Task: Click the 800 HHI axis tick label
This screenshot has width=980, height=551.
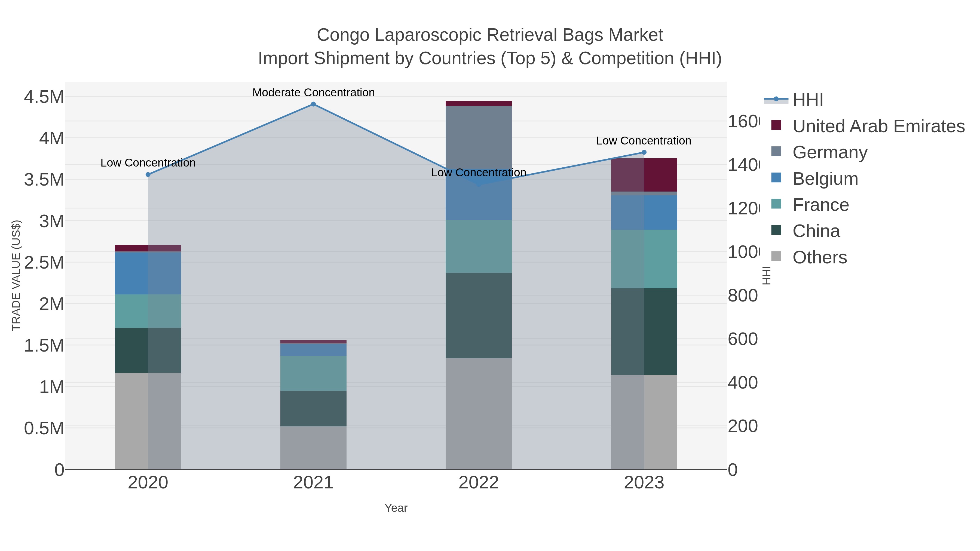Action: [x=743, y=296]
